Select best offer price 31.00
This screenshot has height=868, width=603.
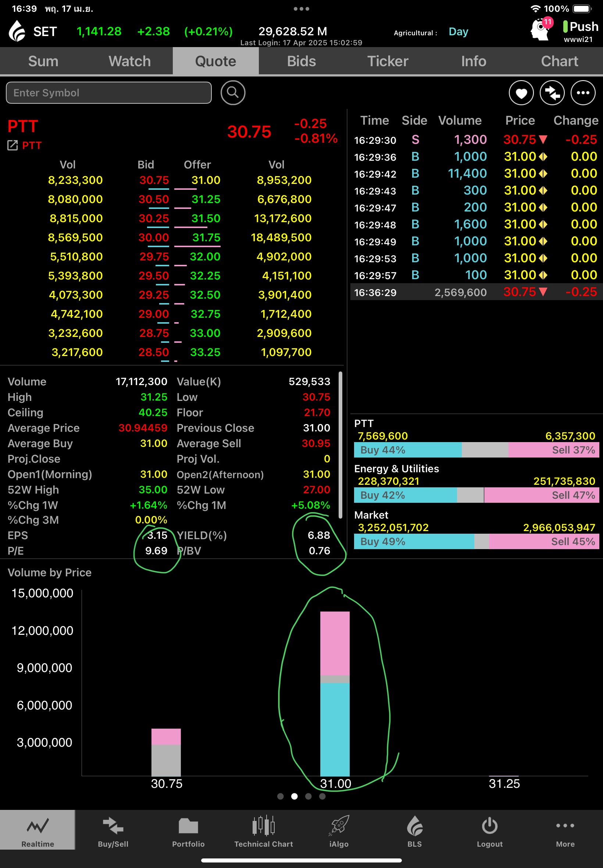[x=206, y=180]
